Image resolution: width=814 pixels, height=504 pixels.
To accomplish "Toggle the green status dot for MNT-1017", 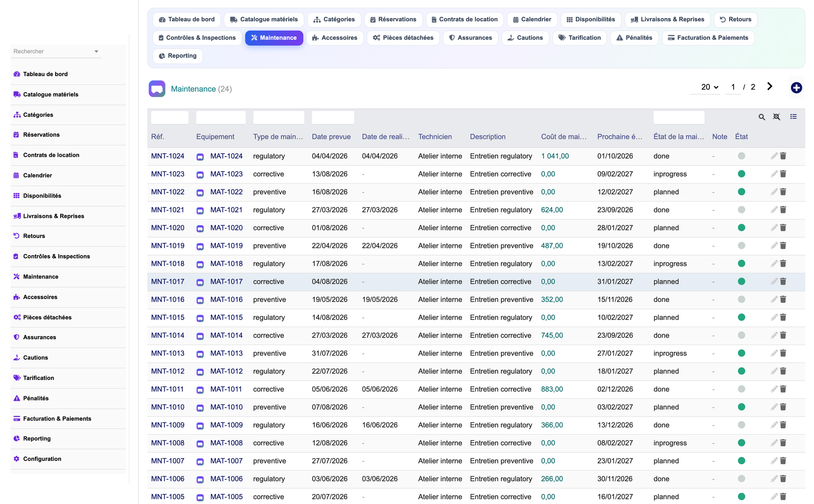I will click(x=741, y=281).
